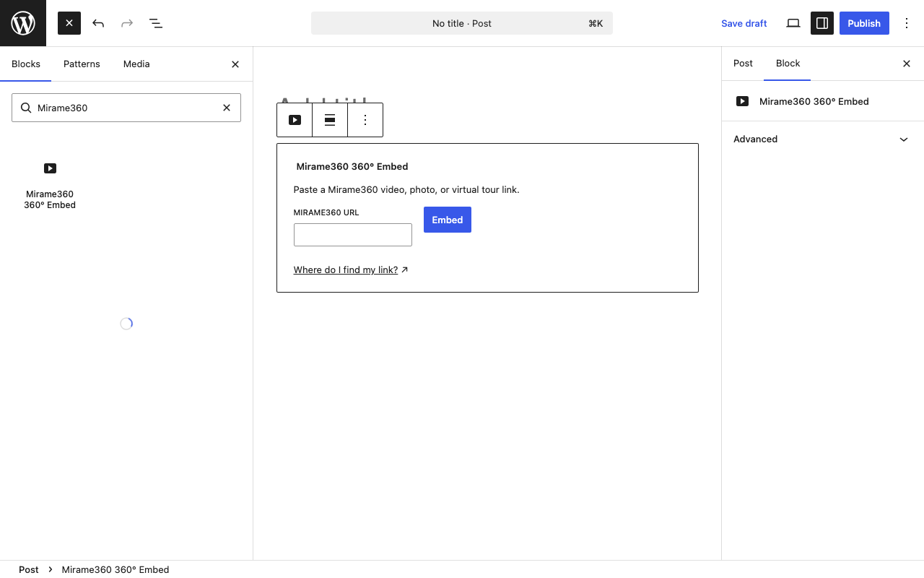Open the block alignment options
924x578 pixels.
click(x=330, y=120)
